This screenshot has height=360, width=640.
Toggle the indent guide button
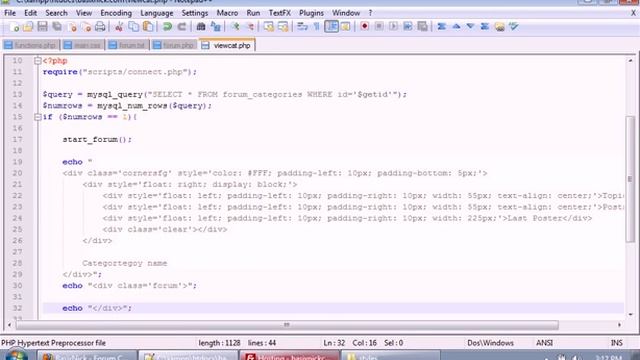point(331,27)
